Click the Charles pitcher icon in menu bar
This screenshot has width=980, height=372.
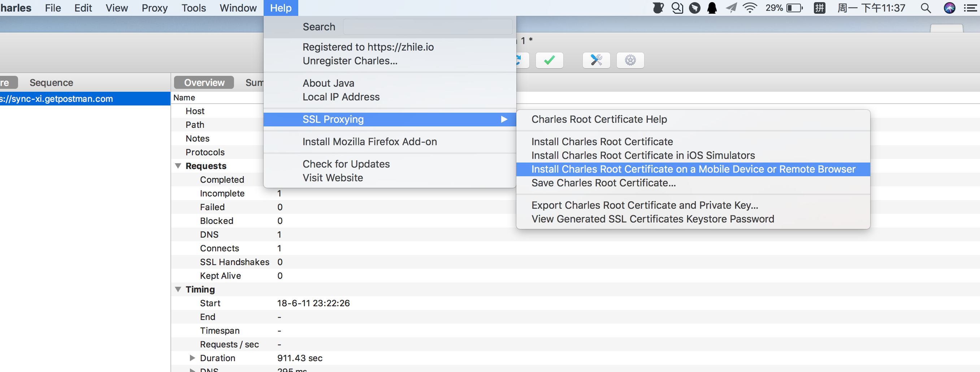tap(658, 8)
